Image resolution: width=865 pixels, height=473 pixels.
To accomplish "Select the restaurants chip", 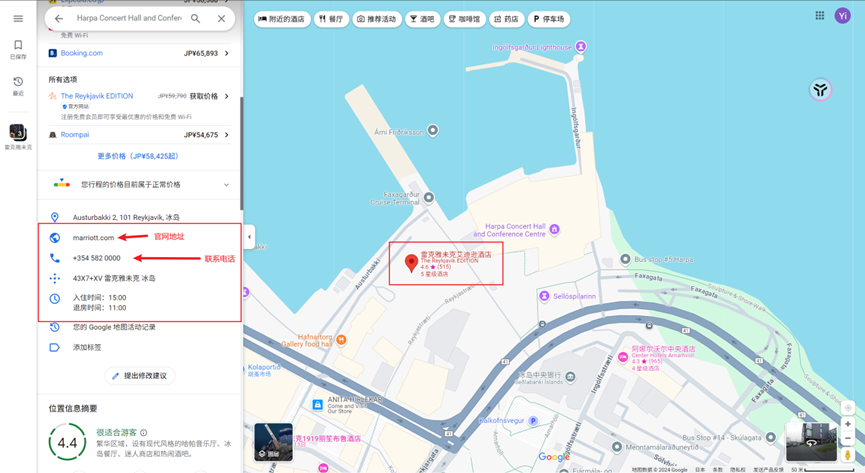I will pyautogui.click(x=331, y=19).
